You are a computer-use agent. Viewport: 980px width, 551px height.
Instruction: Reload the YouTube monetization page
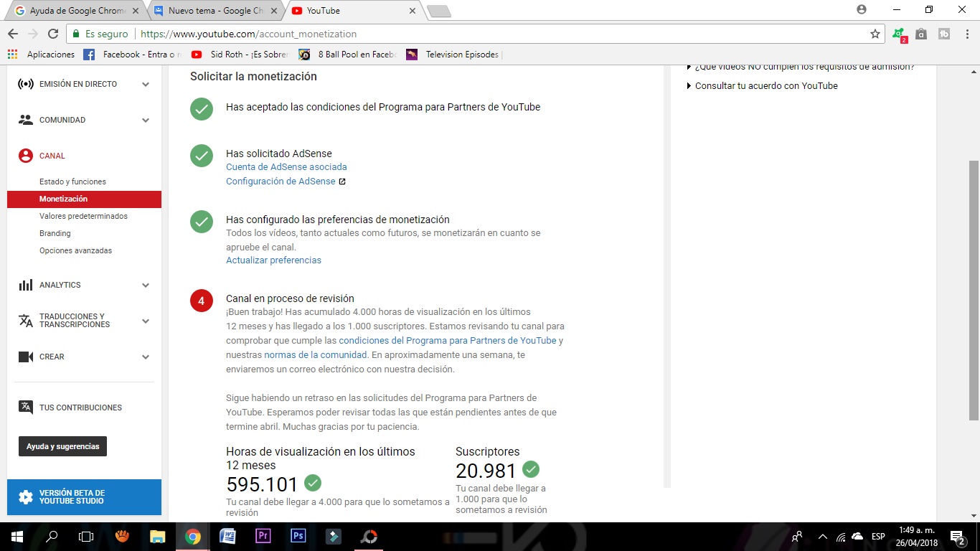53,34
